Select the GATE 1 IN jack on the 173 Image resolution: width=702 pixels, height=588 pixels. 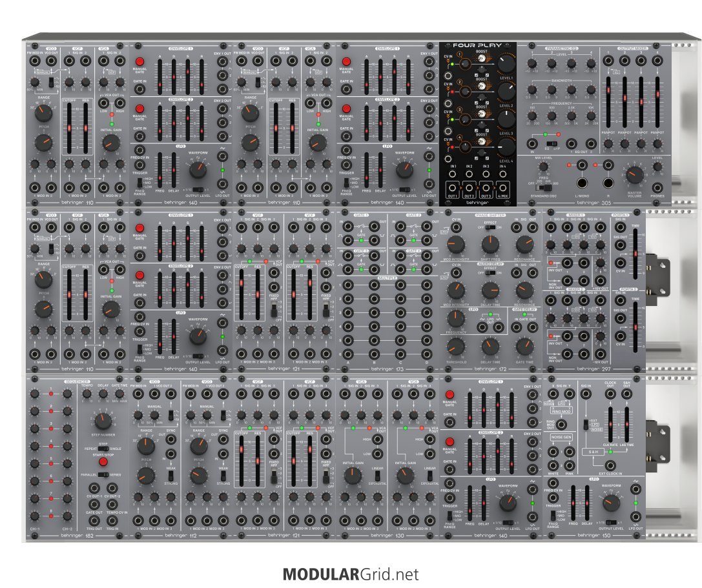pos(348,227)
